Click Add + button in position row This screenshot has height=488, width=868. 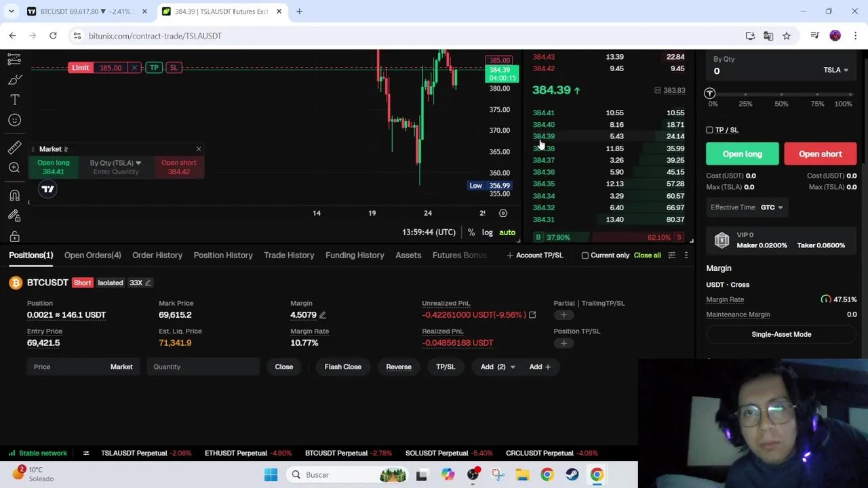pyautogui.click(x=540, y=367)
